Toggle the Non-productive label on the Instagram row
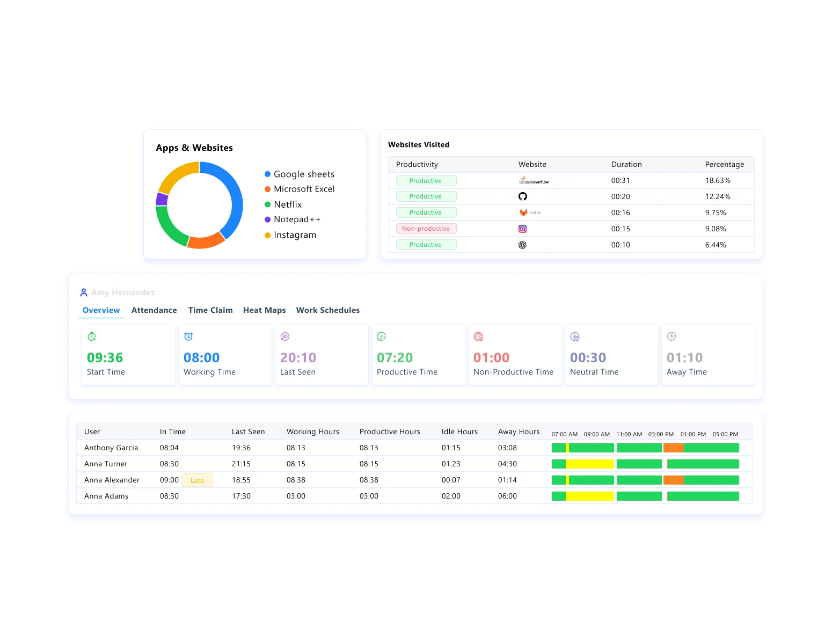This screenshot has width=832, height=644. [x=426, y=229]
